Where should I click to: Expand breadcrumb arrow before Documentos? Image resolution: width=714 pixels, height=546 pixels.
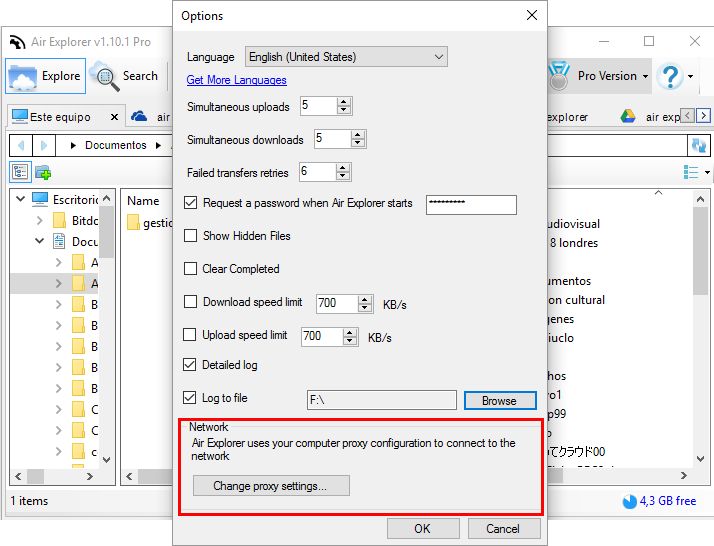coord(73,146)
